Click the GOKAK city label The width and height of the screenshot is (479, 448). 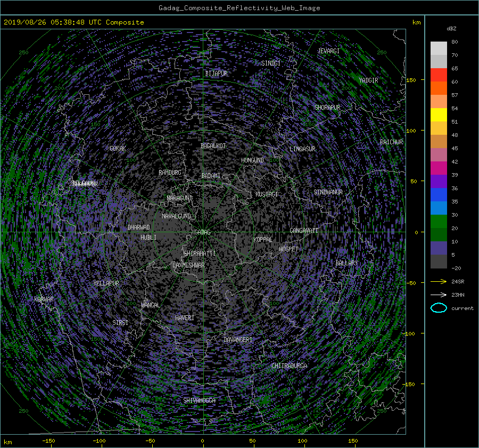tap(118, 149)
